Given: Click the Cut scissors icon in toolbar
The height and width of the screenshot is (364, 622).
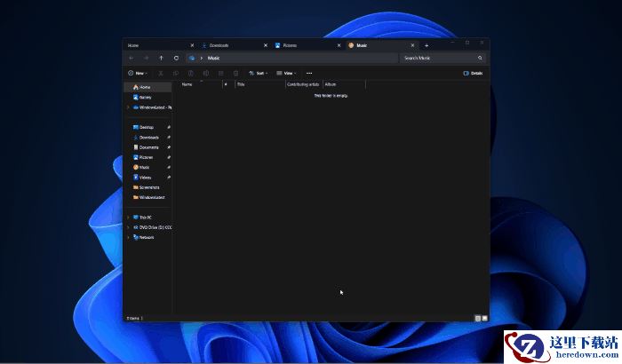Looking at the screenshot, I should [161, 74].
